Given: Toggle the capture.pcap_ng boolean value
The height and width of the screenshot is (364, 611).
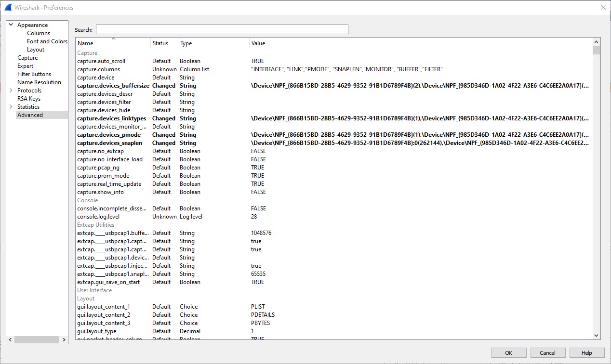Looking at the screenshot, I should [x=257, y=168].
